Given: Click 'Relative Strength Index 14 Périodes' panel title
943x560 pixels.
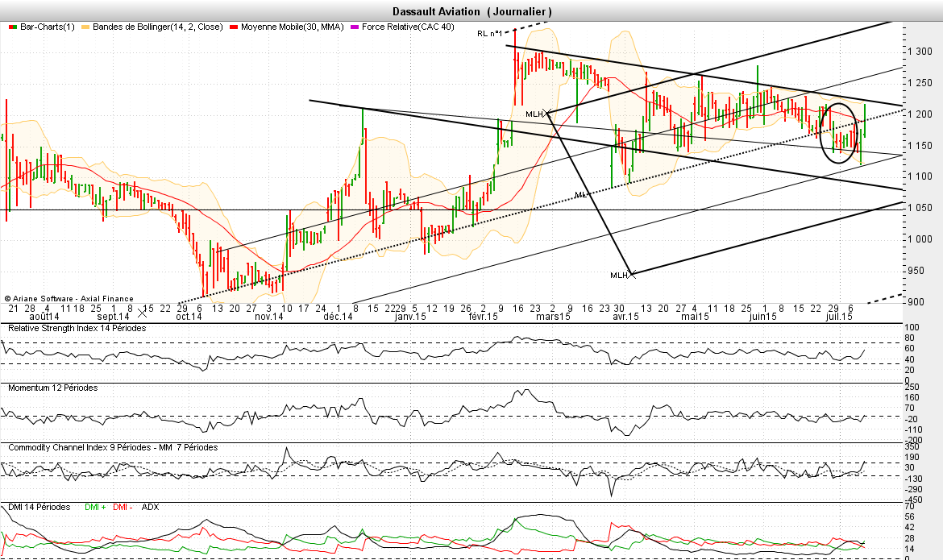Looking at the screenshot, I should pos(77,329).
